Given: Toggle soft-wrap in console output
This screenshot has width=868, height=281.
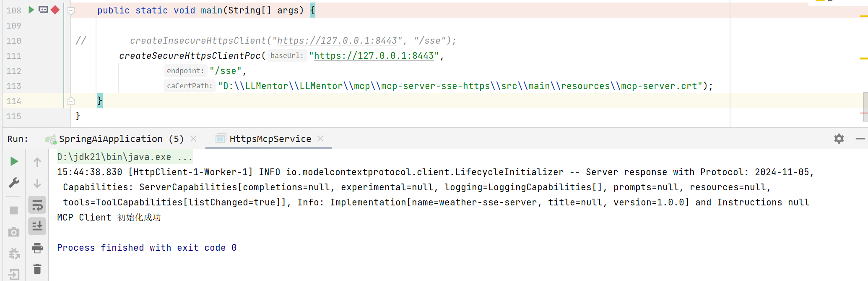Looking at the screenshot, I should [x=37, y=205].
